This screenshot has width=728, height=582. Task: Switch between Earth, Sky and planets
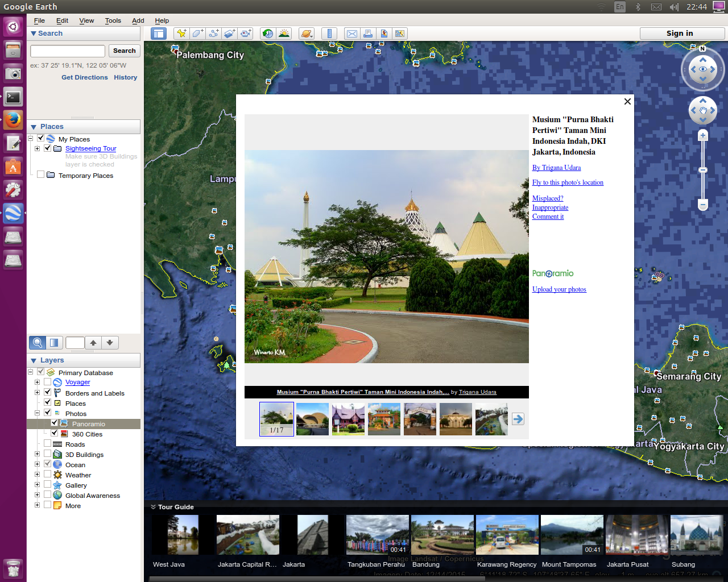coord(307,34)
